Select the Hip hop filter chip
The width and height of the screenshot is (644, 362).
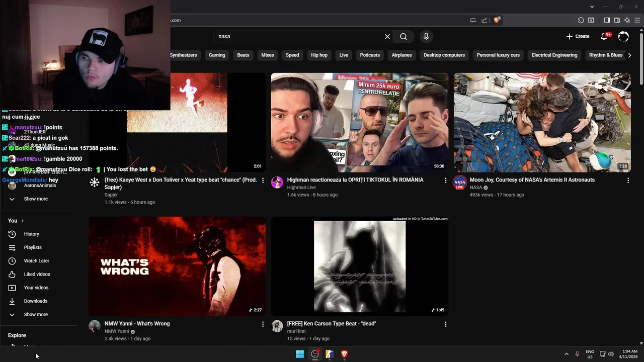point(319,55)
